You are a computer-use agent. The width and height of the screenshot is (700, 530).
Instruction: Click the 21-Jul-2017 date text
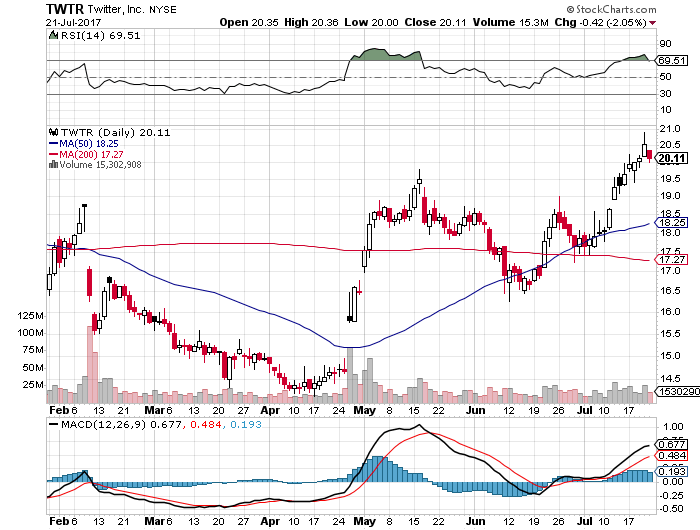[x=73, y=22]
